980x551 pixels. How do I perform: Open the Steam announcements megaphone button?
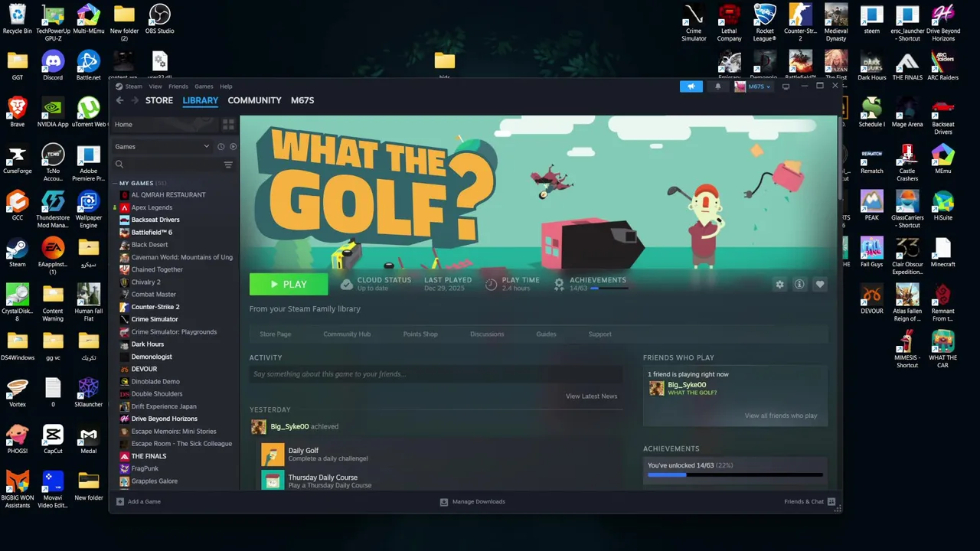(x=691, y=86)
